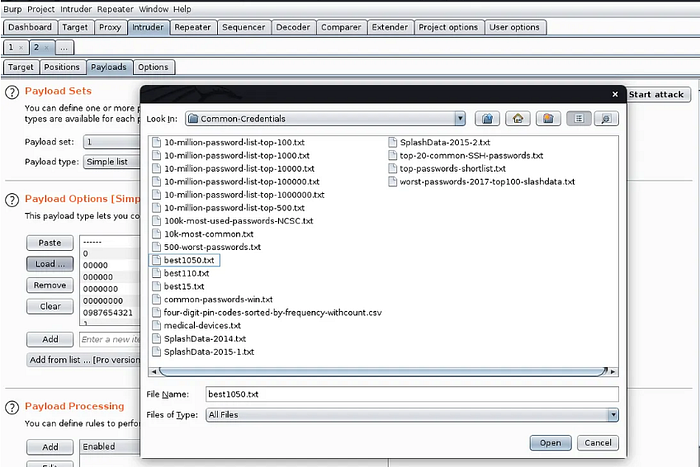This screenshot has height=467, width=700.
Task: Click file icon for SplashData-2015-2.txt
Action: (392, 142)
